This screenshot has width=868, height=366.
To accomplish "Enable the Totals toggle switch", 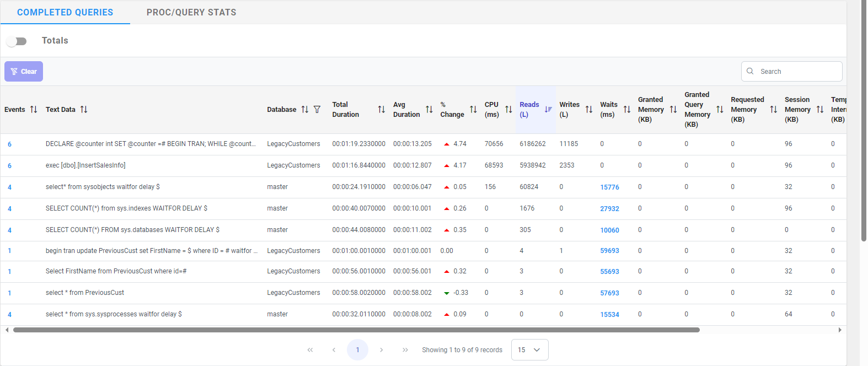I will [17, 41].
